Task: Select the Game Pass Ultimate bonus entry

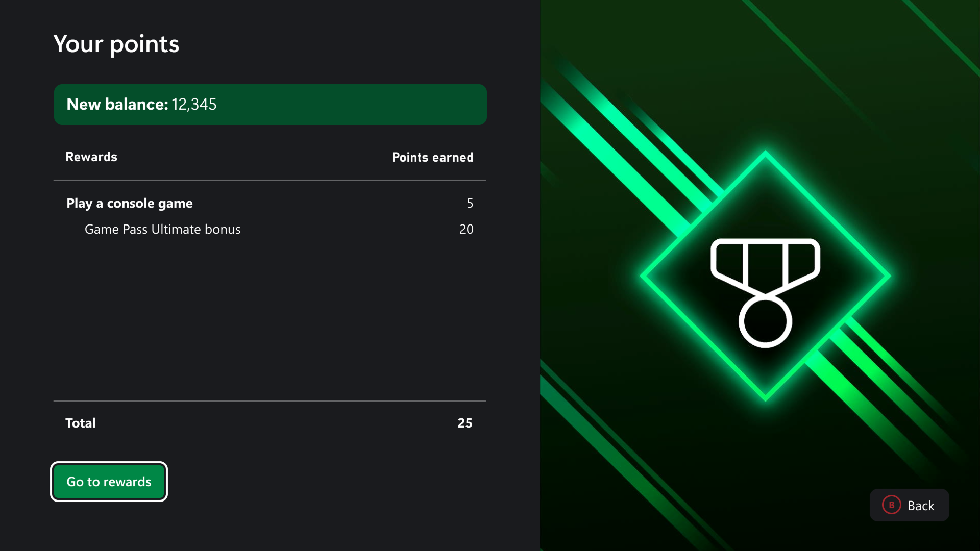Action: click(162, 230)
